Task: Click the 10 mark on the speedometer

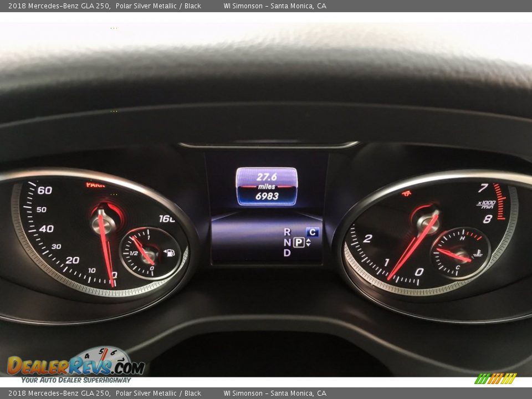Action: click(x=91, y=270)
